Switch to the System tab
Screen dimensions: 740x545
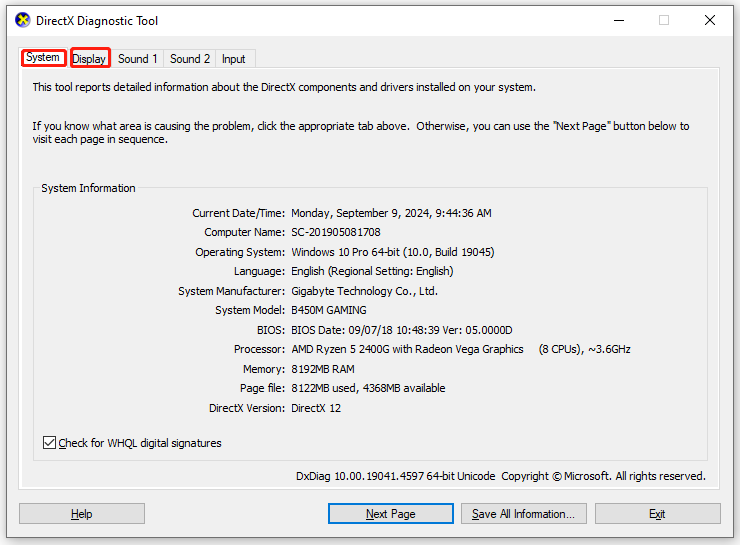43,58
